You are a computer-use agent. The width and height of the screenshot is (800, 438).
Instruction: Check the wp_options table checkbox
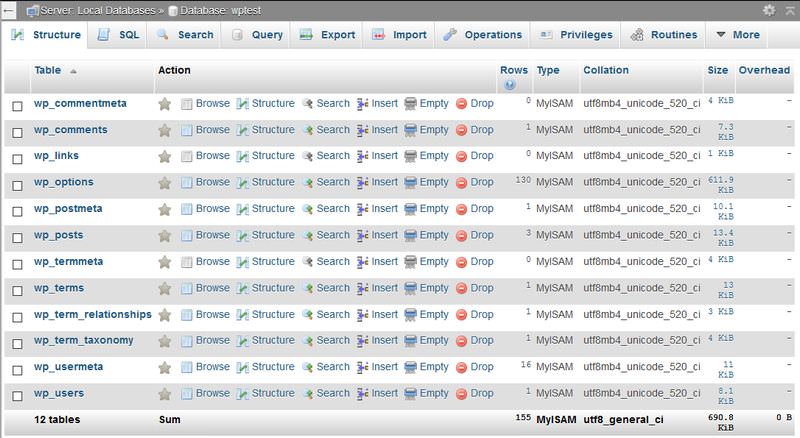[x=17, y=186]
